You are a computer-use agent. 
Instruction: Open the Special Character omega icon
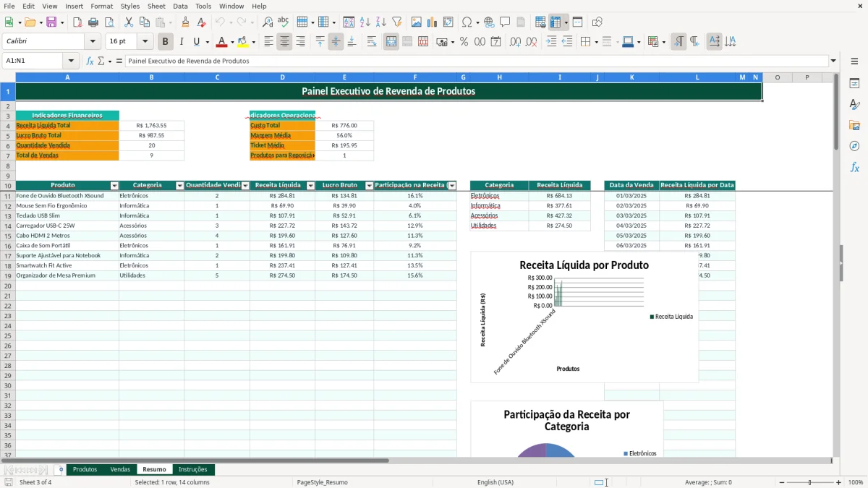pyautogui.click(x=467, y=22)
